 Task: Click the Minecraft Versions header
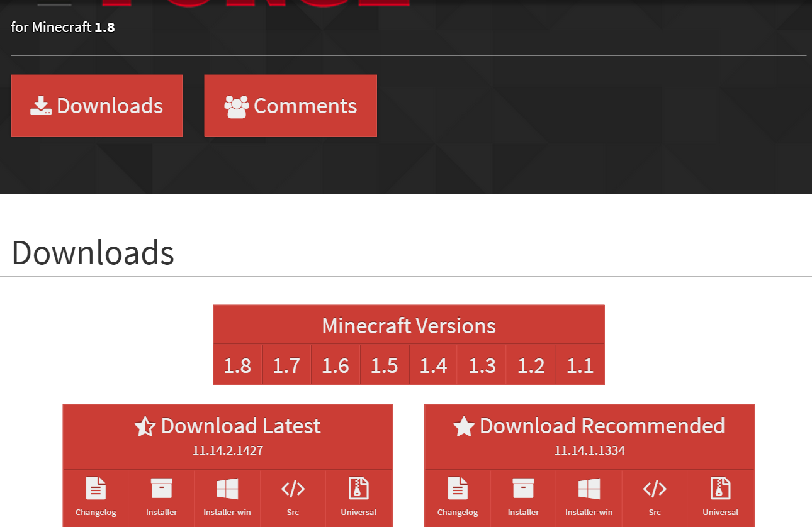pos(409,326)
